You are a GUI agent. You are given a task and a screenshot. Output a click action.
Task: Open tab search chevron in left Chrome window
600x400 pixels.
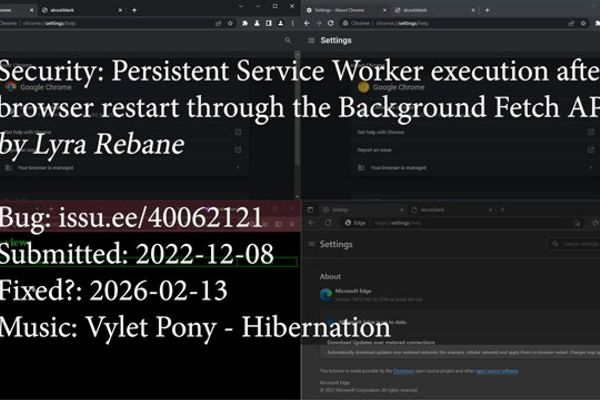(241, 6)
